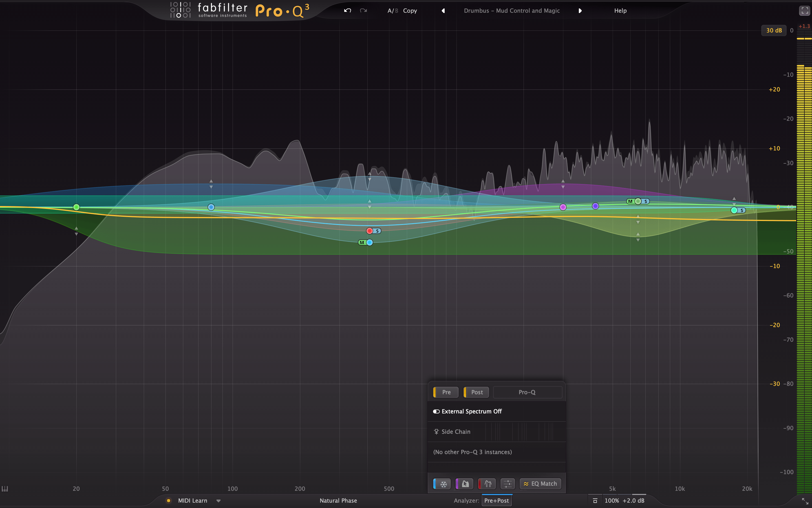Click the S badge on the green high band

click(x=646, y=201)
